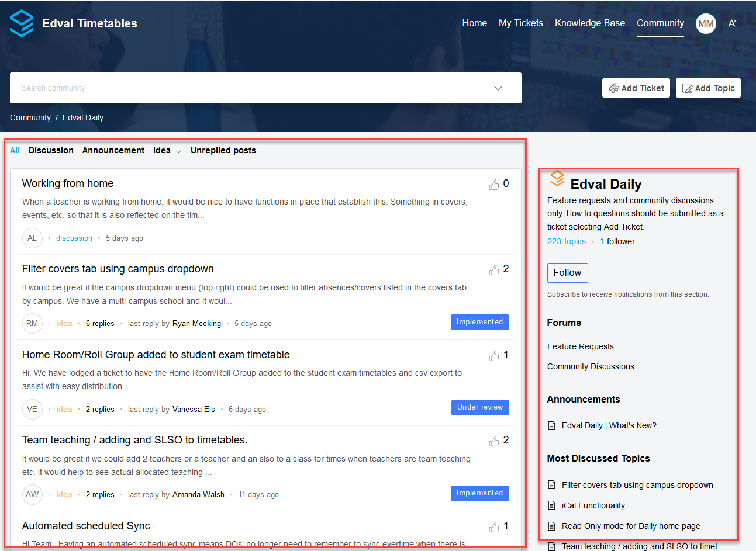
Task: Open Edval Daily | What's New? announcement
Action: (609, 425)
